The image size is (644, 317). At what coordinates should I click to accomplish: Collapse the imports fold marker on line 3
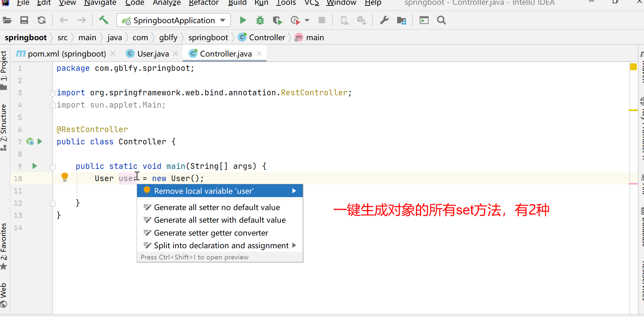coord(53,93)
